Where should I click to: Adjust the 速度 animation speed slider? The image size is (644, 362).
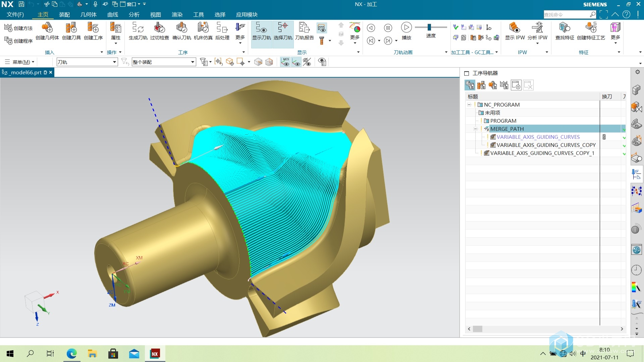pos(429,27)
